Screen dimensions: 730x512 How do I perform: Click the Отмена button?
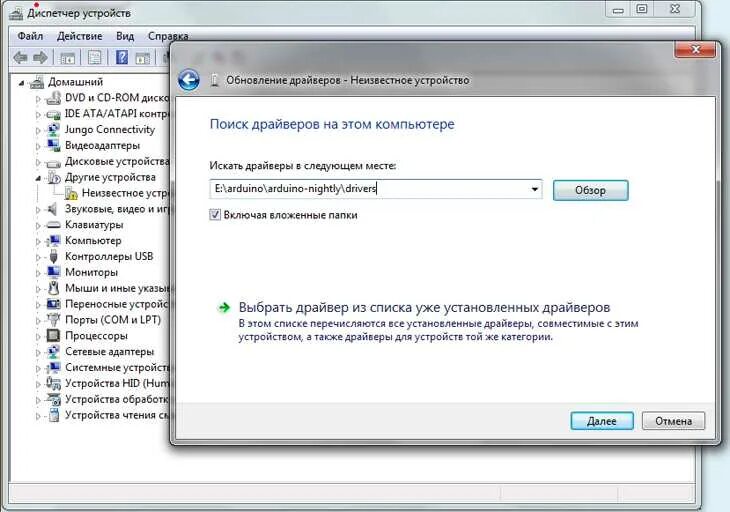tap(673, 421)
